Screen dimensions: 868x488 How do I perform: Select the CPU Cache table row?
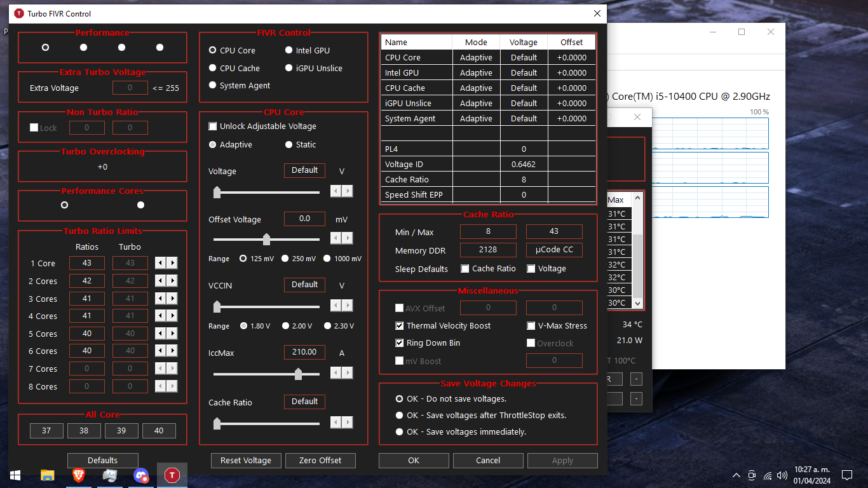tap(488, 88)
